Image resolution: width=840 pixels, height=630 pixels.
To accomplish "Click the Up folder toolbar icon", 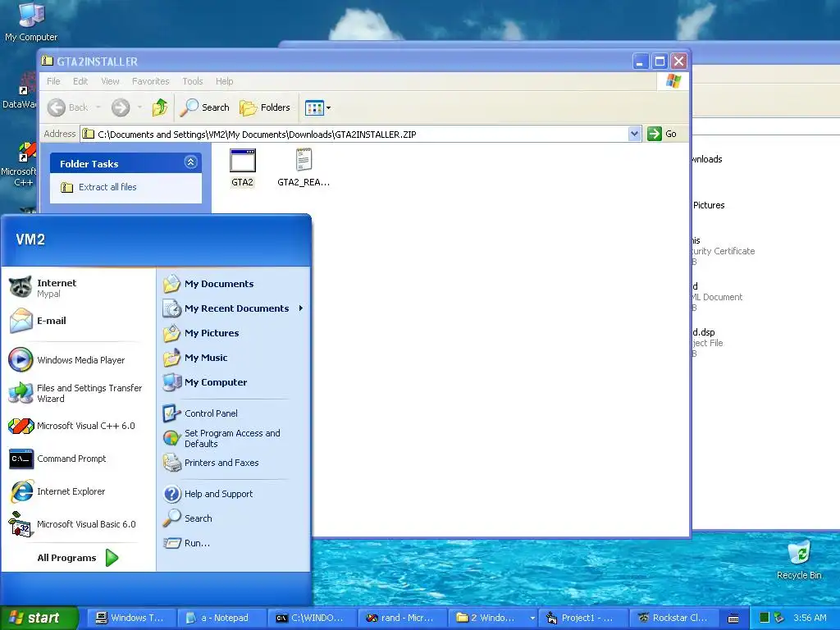I will click(160, 107).
